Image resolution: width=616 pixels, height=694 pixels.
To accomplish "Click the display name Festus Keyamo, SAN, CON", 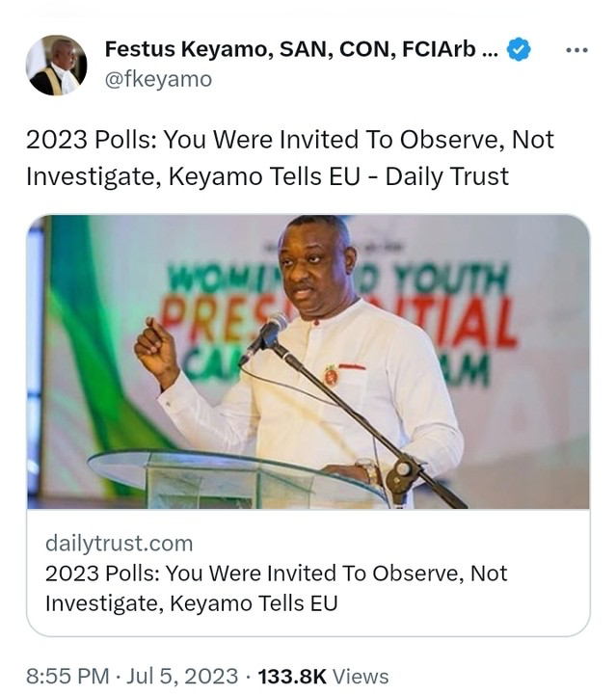I will 289,49.
